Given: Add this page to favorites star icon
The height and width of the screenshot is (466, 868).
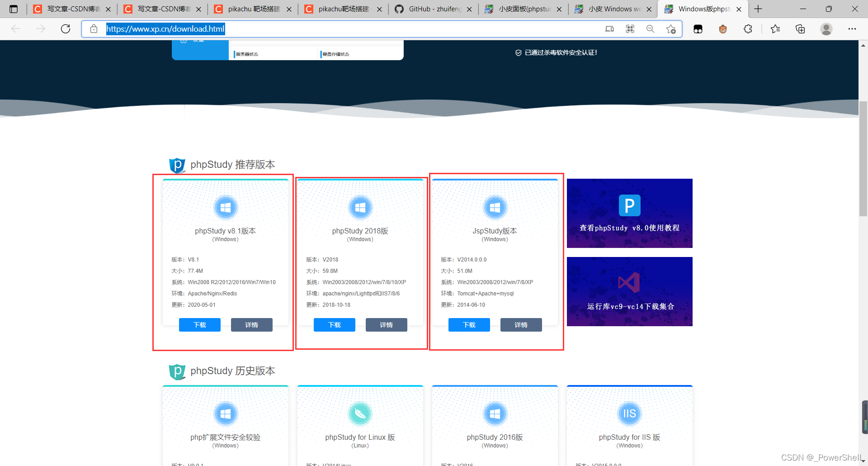Looking at the screenshot, I should (671, 29).
